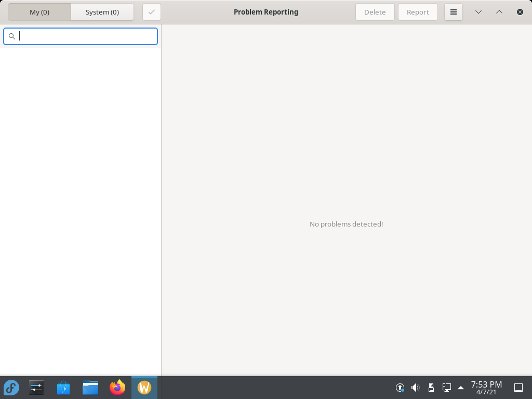Select the Problem Reporting taskbar entry
This screenshot has width=532, height=399.
tap(144, 388)
